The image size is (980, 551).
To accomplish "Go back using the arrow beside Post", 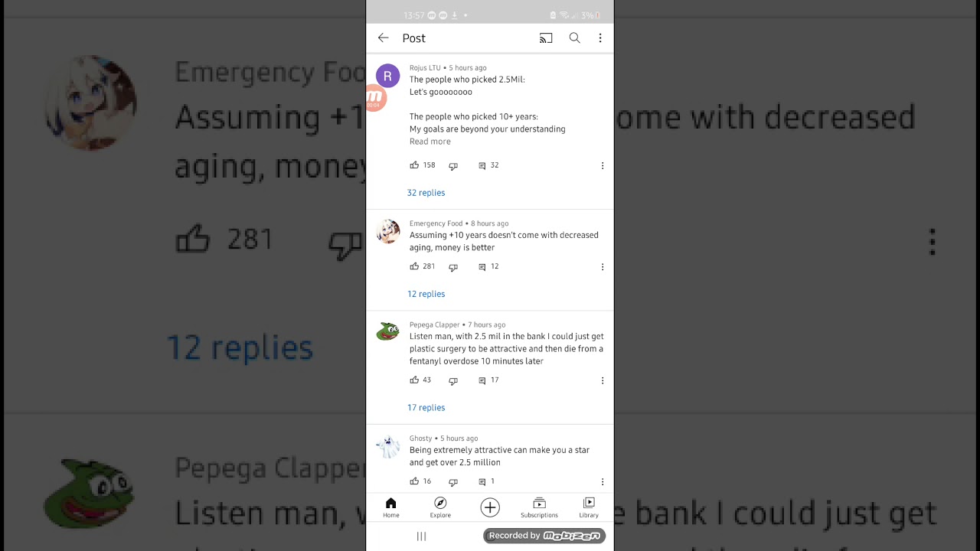I will point(384,38).
